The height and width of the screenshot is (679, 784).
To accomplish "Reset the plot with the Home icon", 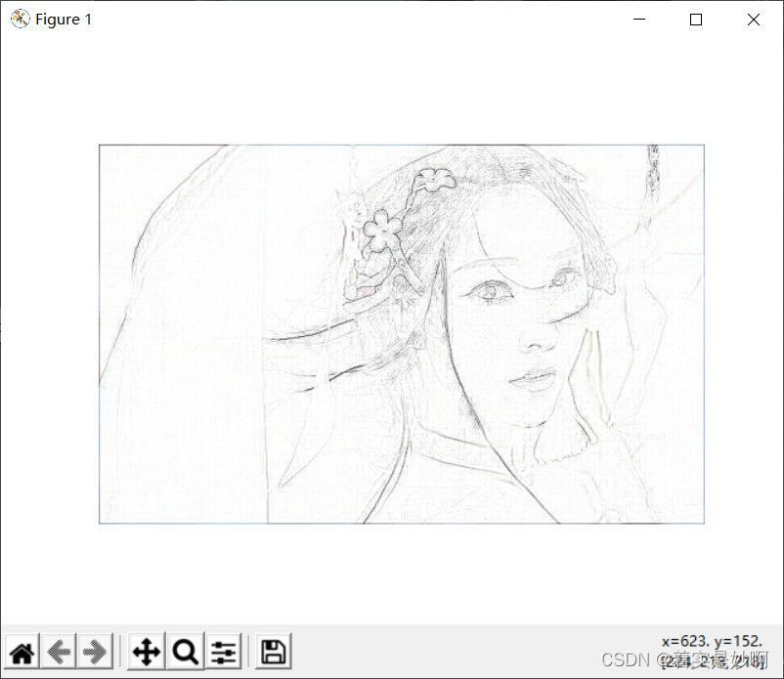I will coord(22,652).
